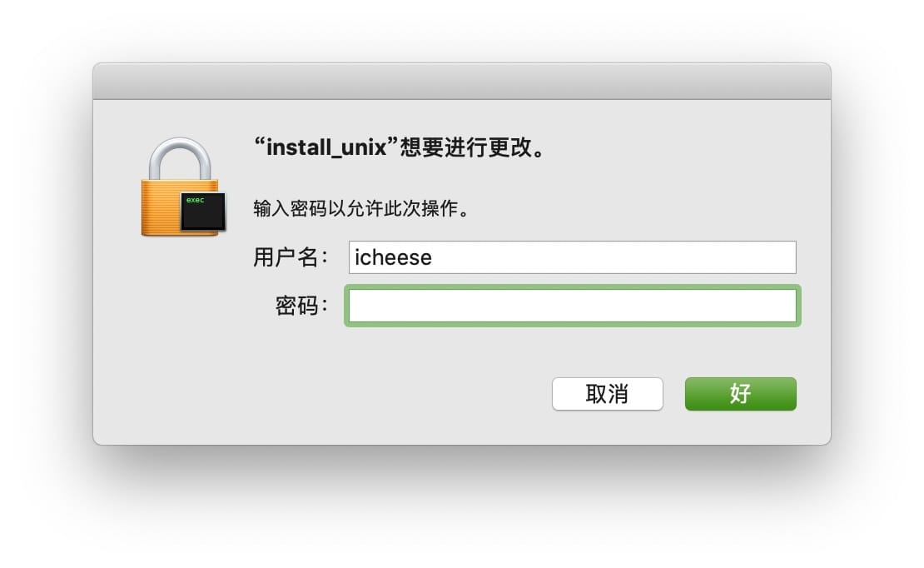Image resolution: width=924 pixels, height=568 pixels.
Task: Focus the 密码 password field
Action: (x=572, y=306)
